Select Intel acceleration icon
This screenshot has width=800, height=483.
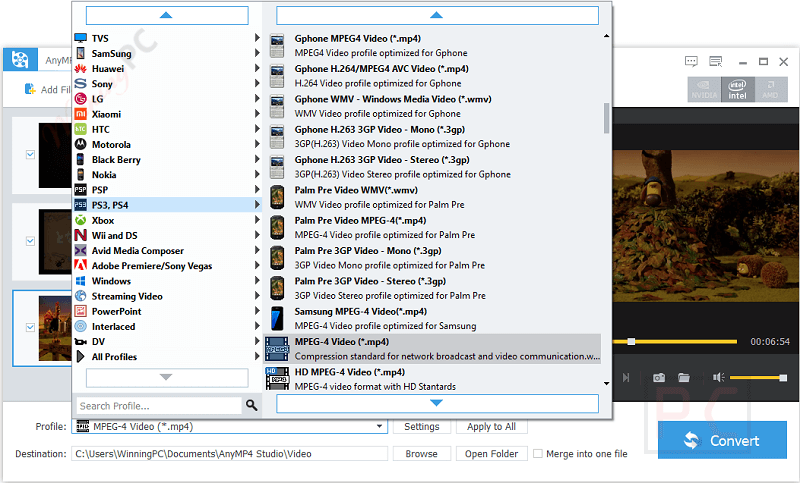coord(737,90)
